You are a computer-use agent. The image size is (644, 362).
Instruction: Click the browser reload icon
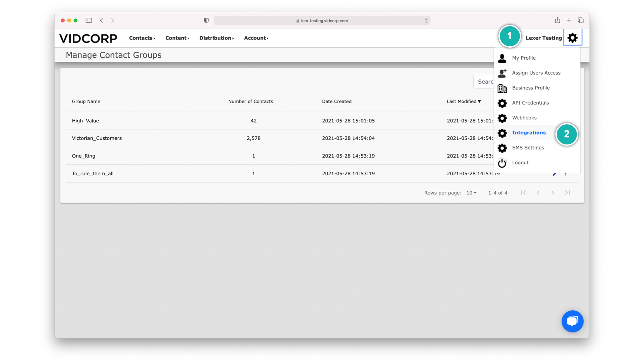coord(426,21)
